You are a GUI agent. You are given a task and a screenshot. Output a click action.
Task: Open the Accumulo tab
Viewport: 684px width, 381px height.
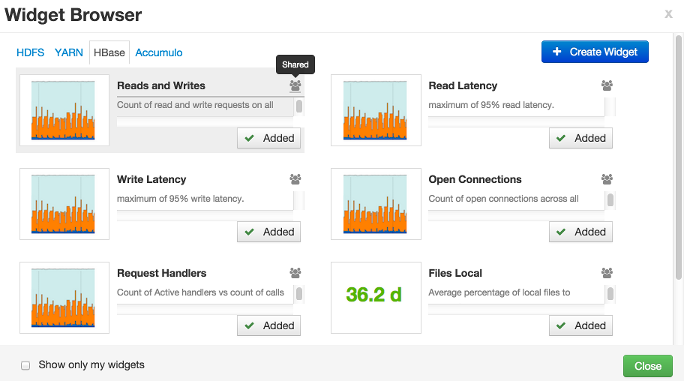[159, 52]
